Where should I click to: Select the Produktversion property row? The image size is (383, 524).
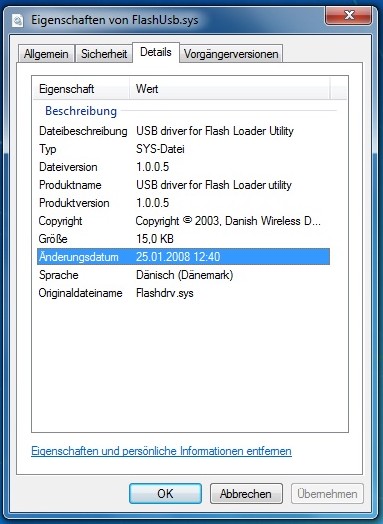[x=183, y=203]
